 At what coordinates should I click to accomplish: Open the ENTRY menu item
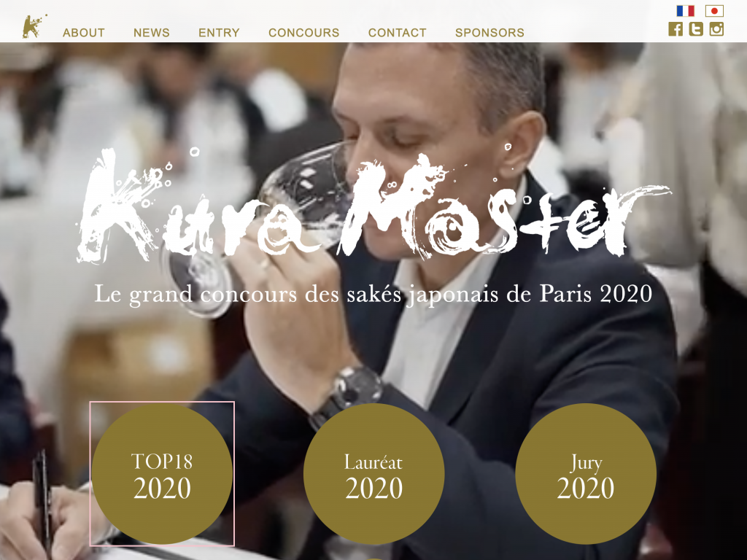pyautogui.click(x=219, y=32)
